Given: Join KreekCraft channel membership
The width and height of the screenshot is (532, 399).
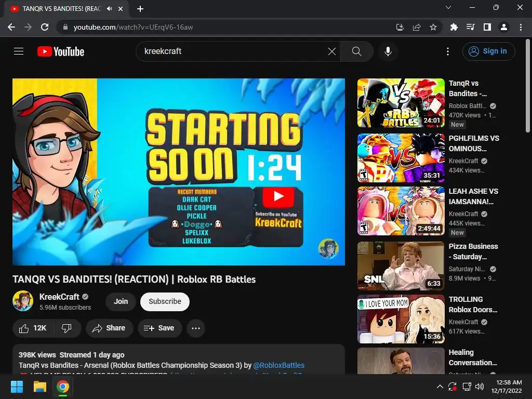Looking at the screenshot, I should (x=121, y=302).
